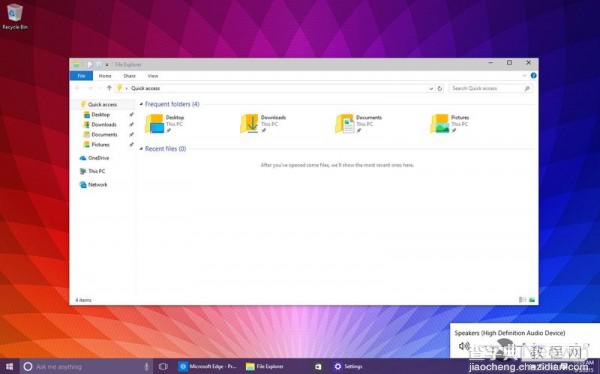Select Quick access in navigation pane
This screenshot has width=600, height=374.
[x=102, y=105]
